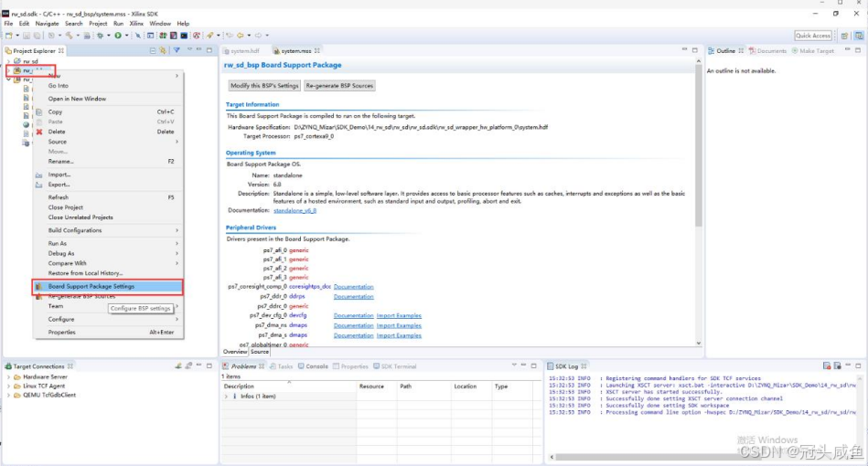The width and height of the screenshot is (868, 466).
Task: Click Link with Editor icon in Project Explorer
Action: [x=164, y=51]
